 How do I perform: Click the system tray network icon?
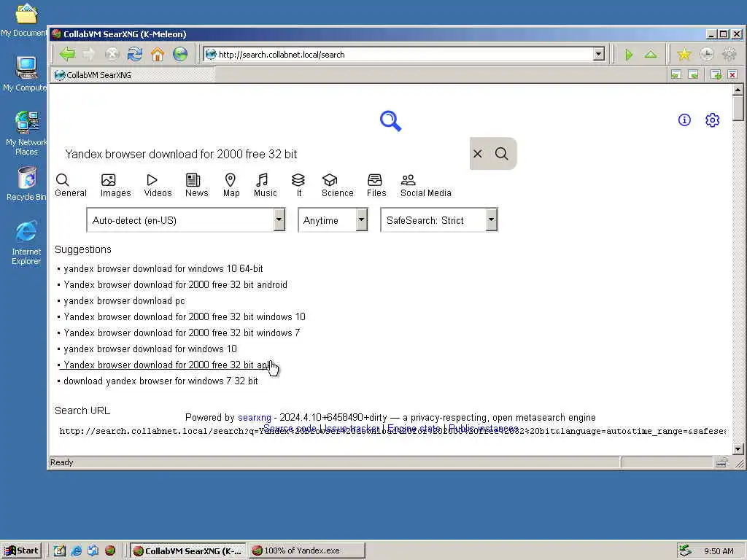point(685,551)
